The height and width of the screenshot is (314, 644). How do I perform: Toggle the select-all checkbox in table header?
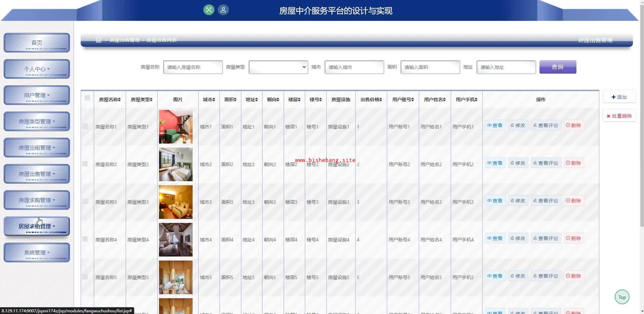tap(87, 98)
